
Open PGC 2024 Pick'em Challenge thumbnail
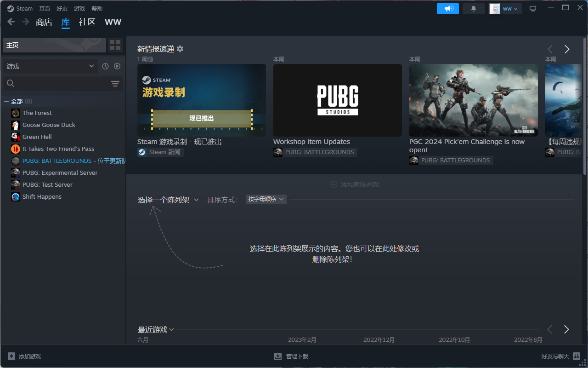[x=474, y=100]
